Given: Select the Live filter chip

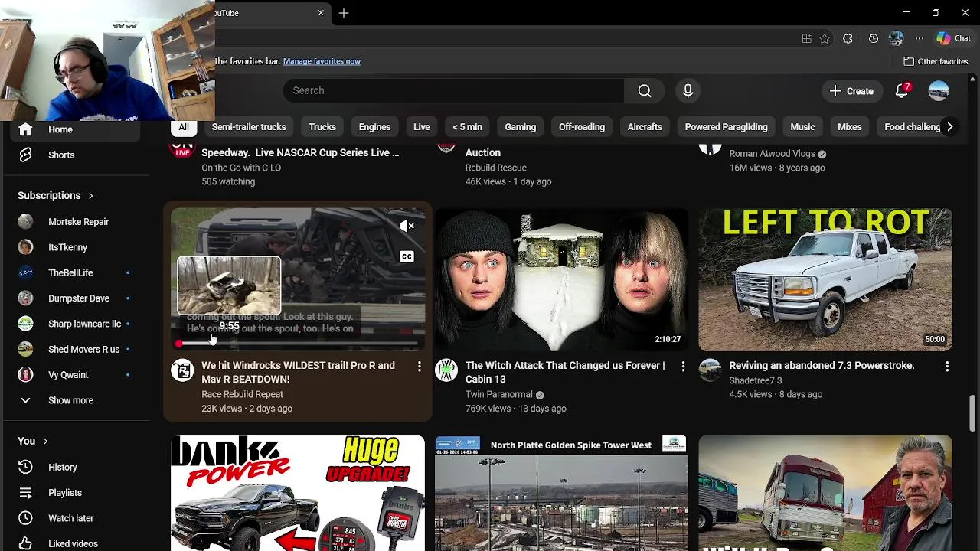Looking at the screenshot, I should 422,127.
